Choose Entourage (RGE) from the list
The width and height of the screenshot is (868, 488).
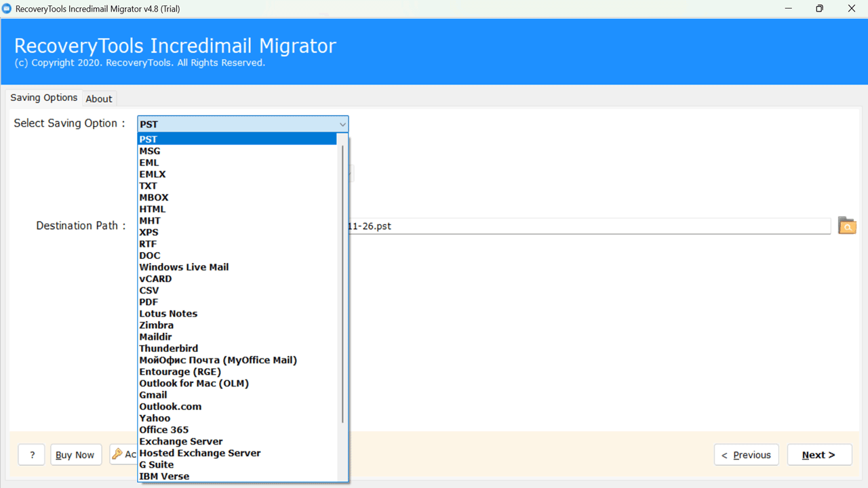point(237,371)
